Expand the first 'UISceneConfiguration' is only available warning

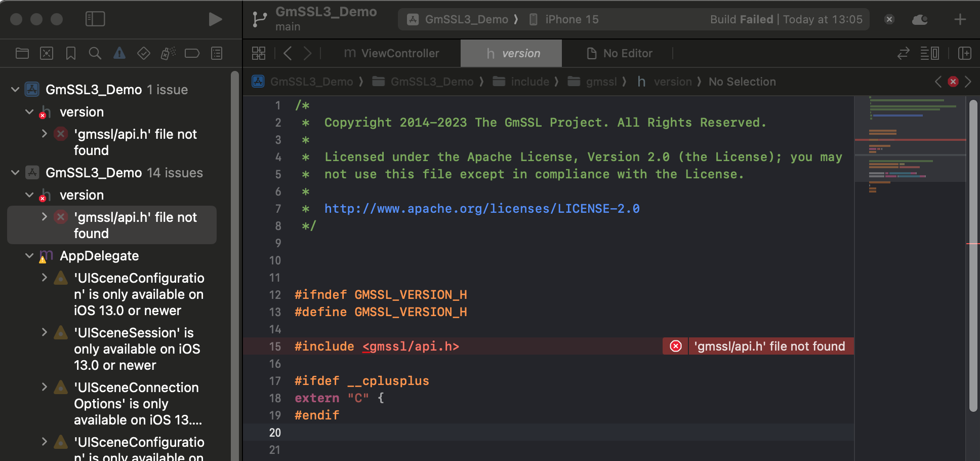tap(44, 278)
